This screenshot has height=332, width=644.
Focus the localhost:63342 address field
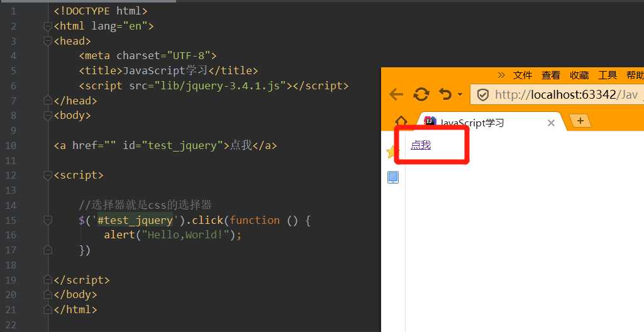(557, 95)
